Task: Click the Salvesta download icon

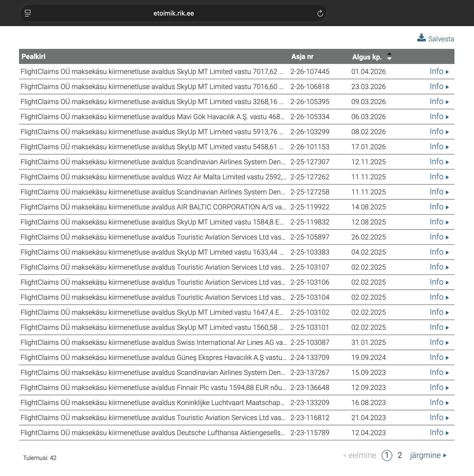Action: tap(421, 38)
